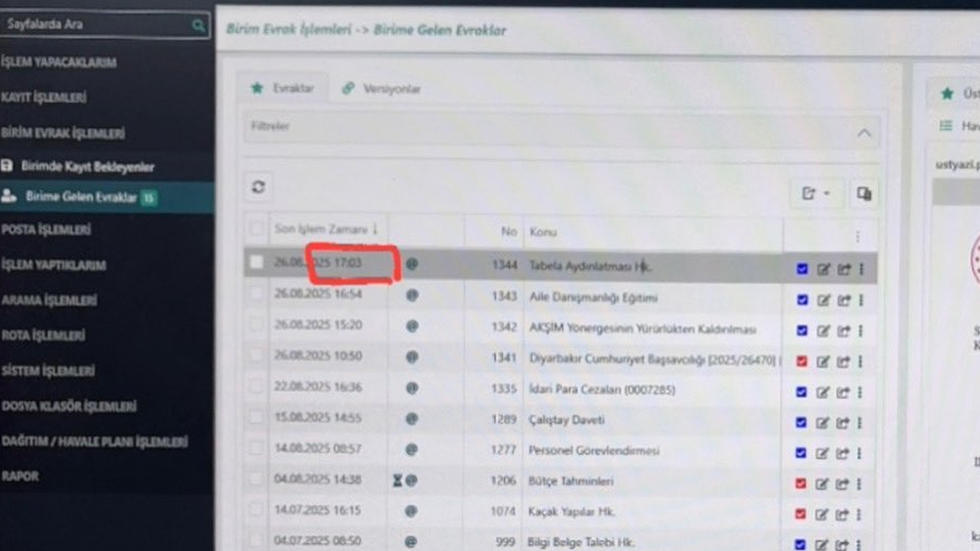Click edit icon for Bütçe Tahminleri row
This screenshot has height=551, width=980.
[824, 484]
